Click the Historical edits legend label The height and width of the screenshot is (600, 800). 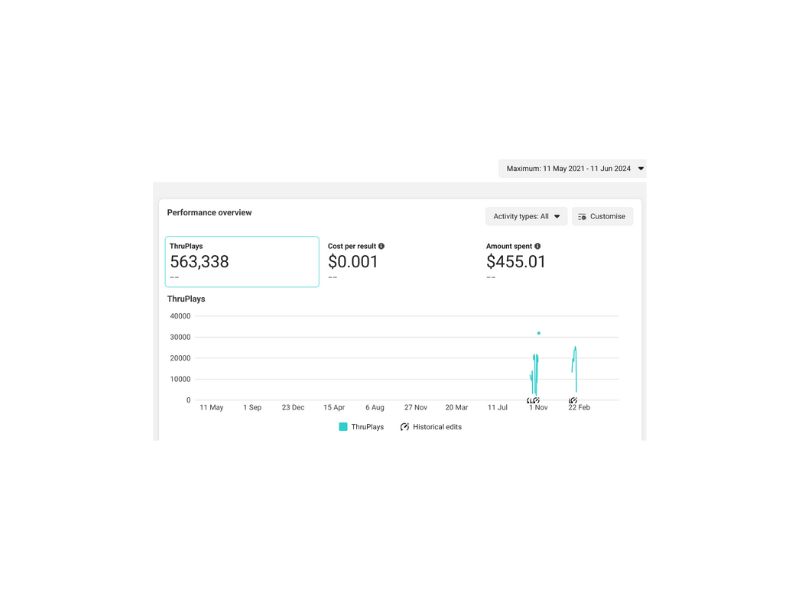(437, 427)
